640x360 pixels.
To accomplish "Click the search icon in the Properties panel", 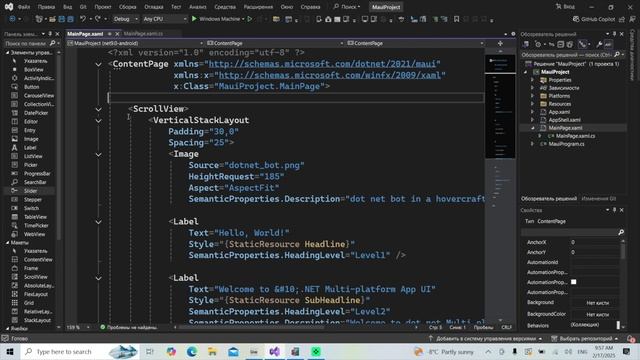I will coord(621,232).
